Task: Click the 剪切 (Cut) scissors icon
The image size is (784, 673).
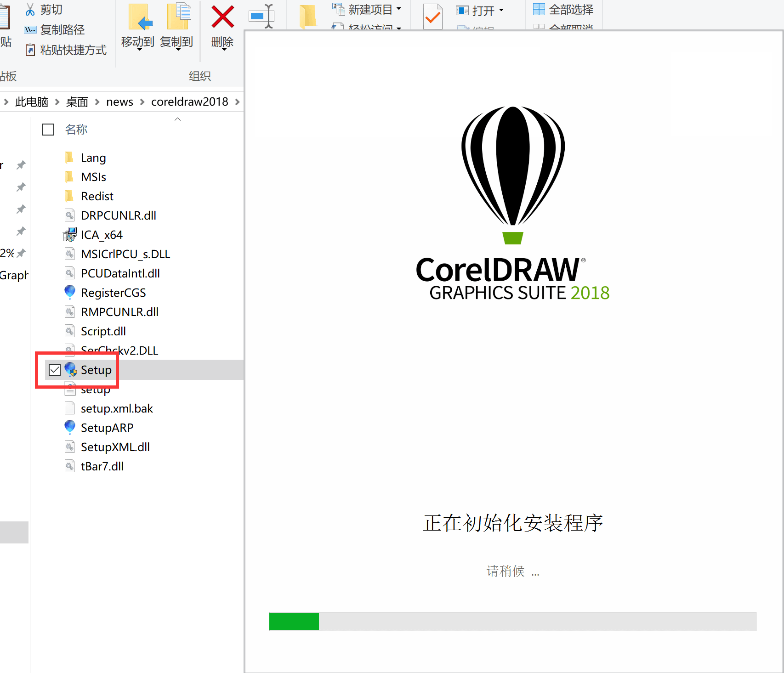Action: (30, 8)
